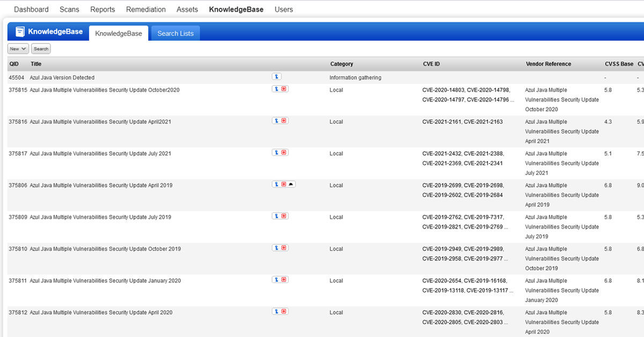644x337 pixels.
Task: Click the key icon for QID 375816
Action: click(276, 120)
